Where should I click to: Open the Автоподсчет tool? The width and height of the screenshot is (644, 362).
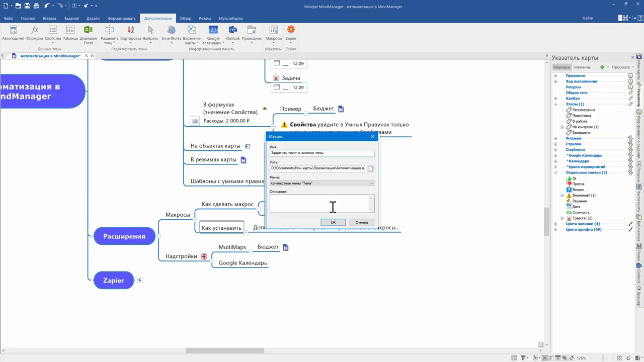pos(14,33)
